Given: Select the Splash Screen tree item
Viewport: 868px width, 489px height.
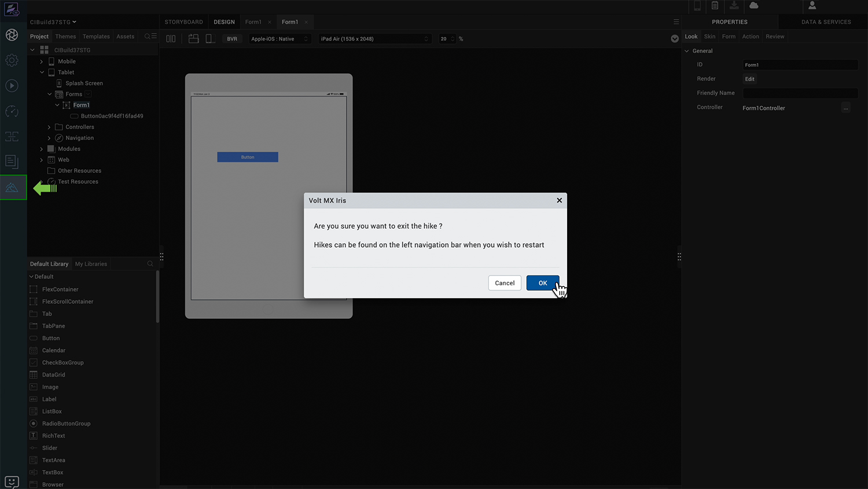Looking at the screenshot, I should 84,83.
